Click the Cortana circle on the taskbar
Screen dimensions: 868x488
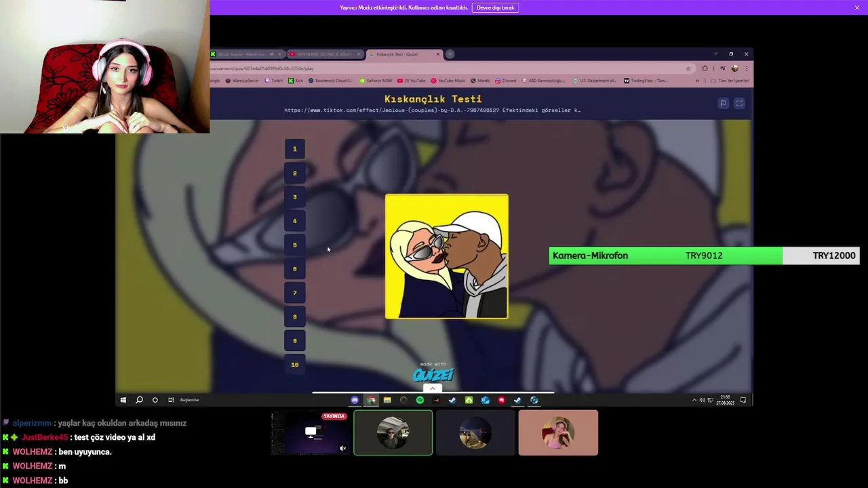tap(155, 400)
